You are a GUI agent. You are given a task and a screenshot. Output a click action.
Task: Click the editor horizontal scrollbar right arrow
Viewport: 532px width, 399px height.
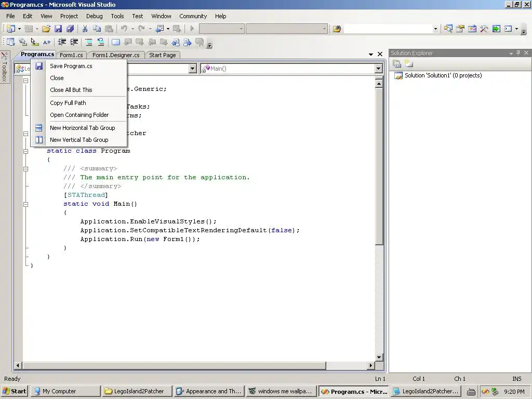click(371, 365)
